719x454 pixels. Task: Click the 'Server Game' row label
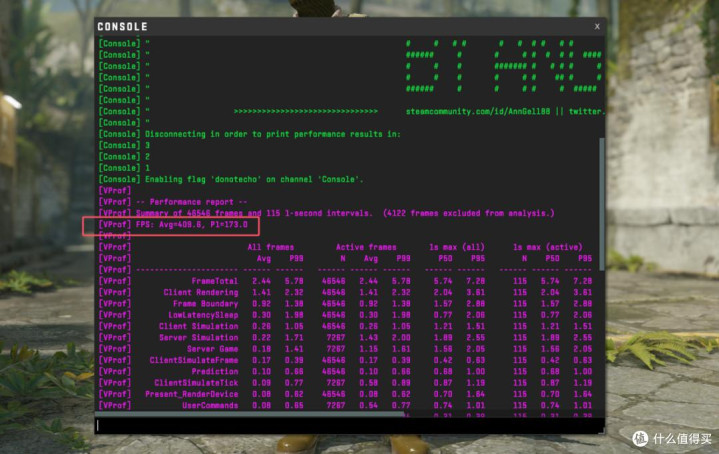212,349
